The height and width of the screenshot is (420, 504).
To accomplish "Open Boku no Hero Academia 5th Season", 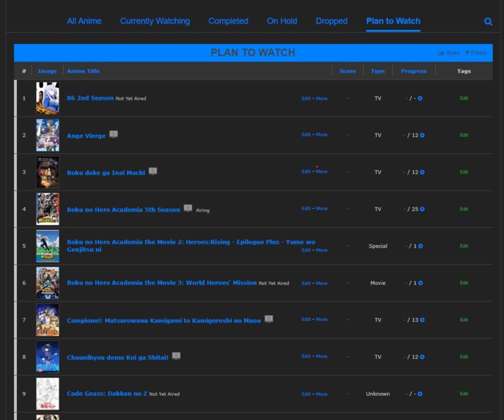I will (x=123, y=210).
